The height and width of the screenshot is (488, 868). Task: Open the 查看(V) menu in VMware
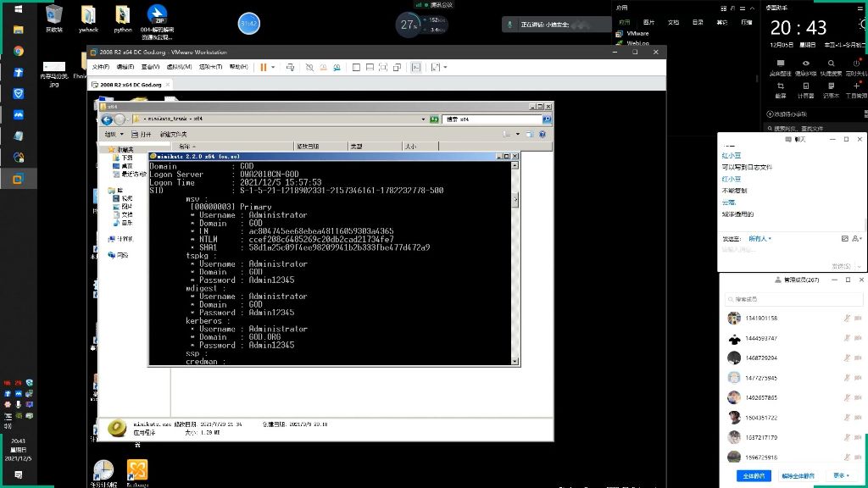[x=150, y=67]
